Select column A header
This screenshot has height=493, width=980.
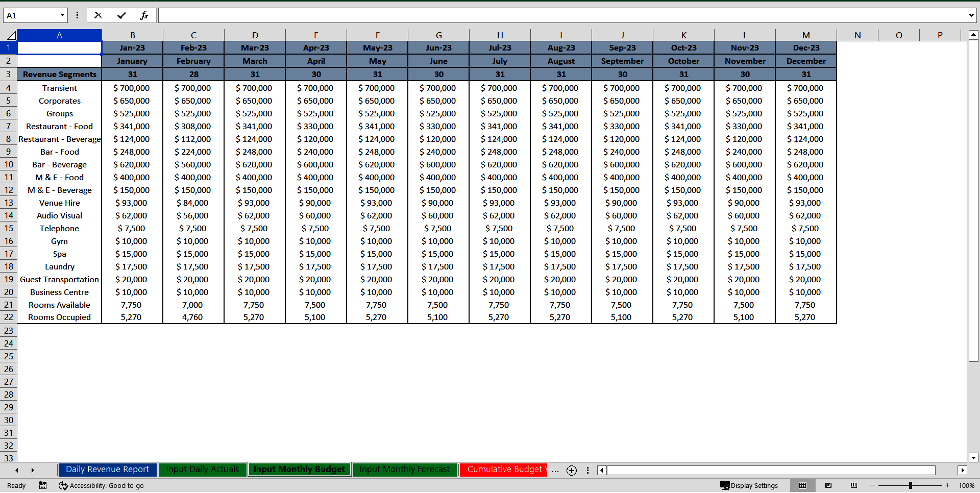tap(59, 35)
